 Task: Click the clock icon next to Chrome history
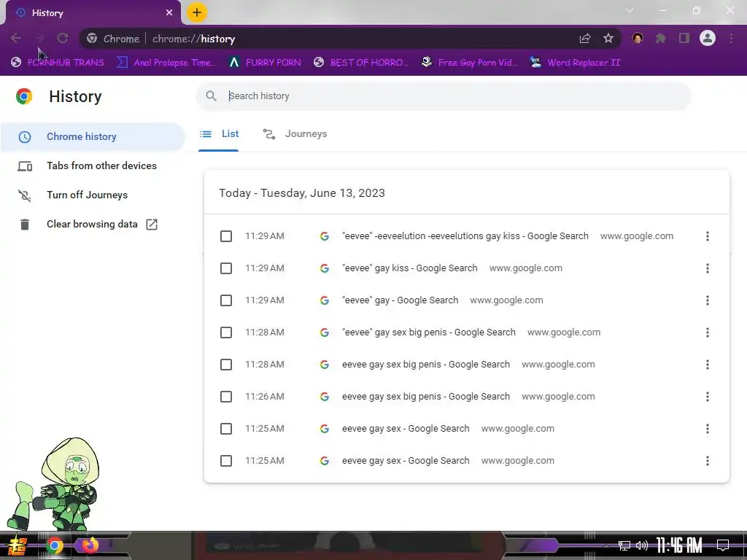click(25, 137)
